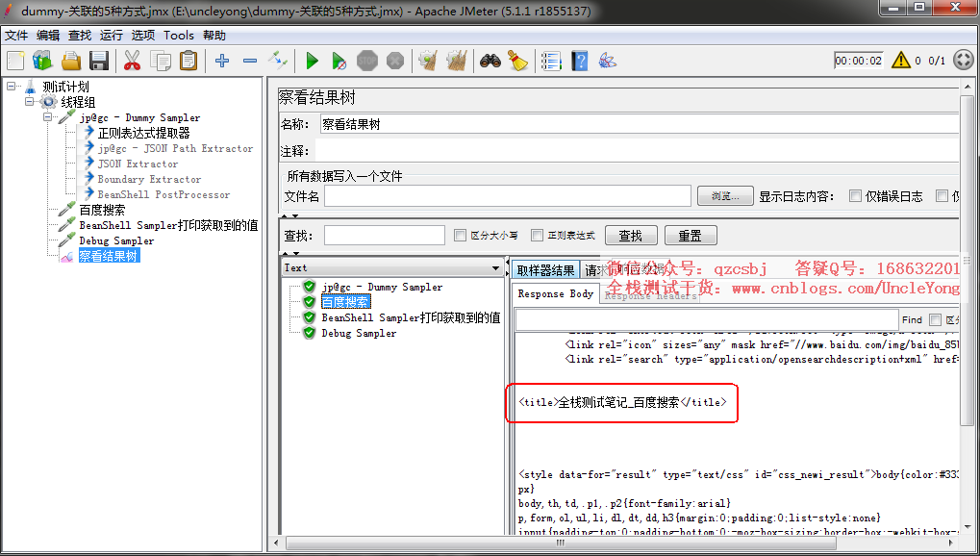
Task: Expand all nodes with plus icon
Action: pyautogui.click(x=222, y=61)
